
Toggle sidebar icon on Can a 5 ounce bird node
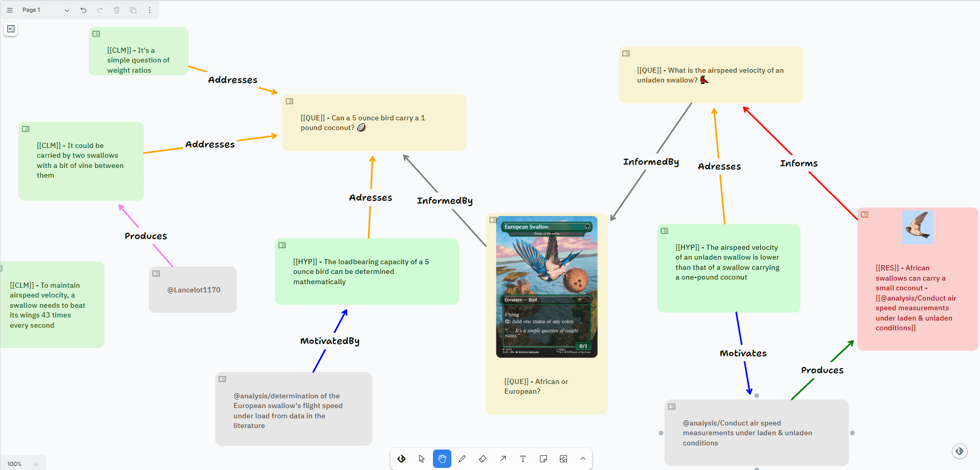290,101
